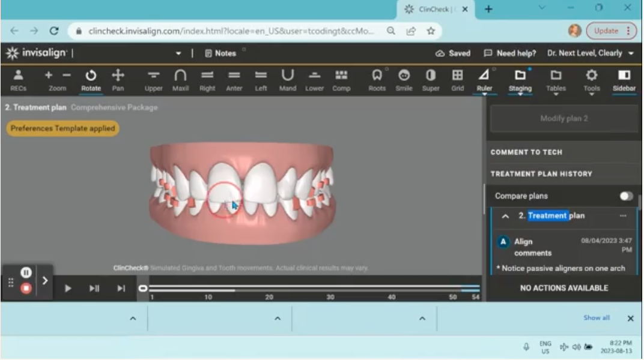This screenshot has height=360, width=644.
Task: Click the Need help? link
Action: [x=510, y=53]
